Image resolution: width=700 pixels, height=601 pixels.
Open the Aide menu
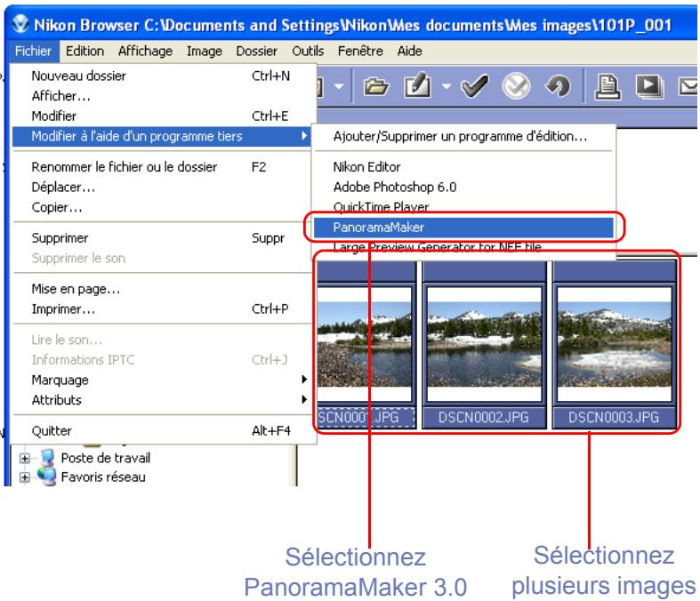(x=409, y=51)
